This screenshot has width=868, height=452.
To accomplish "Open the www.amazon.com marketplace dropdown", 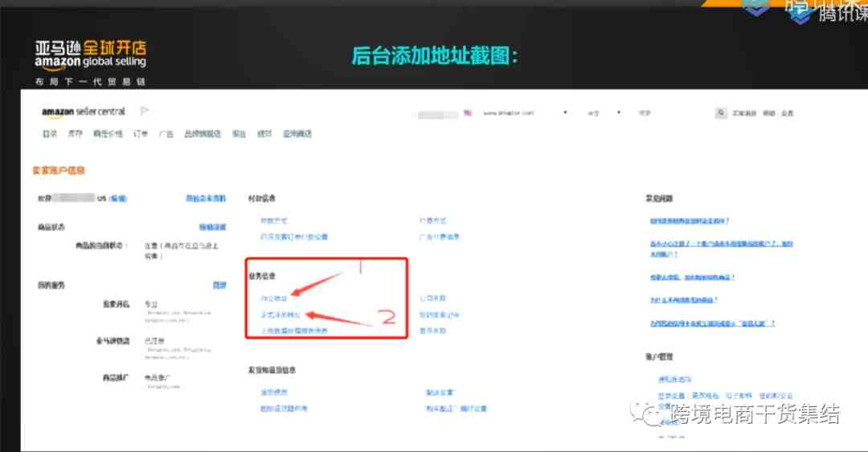I will coord(525,113).
